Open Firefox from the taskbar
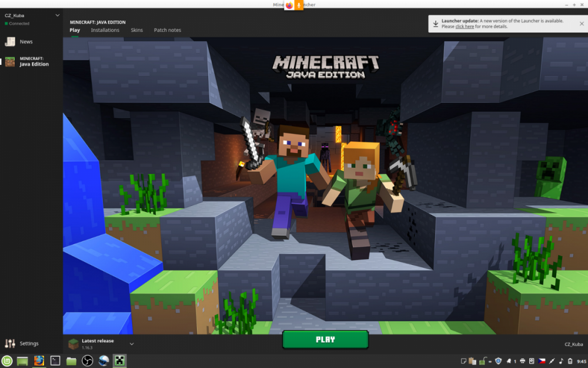This screenshot has height=368, width=588. [39, 361]
